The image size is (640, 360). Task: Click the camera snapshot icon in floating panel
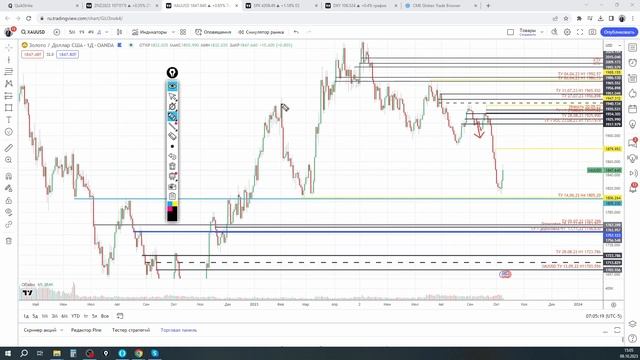point(172,187)
